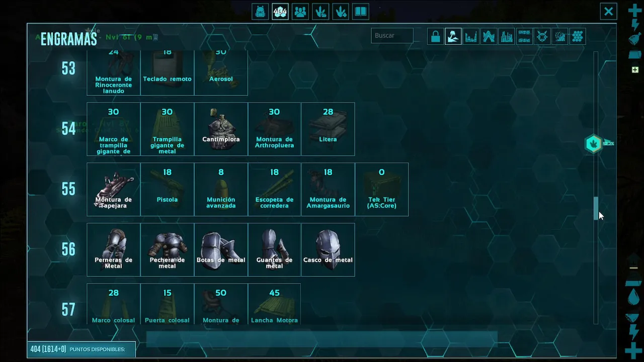Select the Engrams tab showing 404
Screen dimensions: 644x362
pyautogui.click(x=280, y=12)
